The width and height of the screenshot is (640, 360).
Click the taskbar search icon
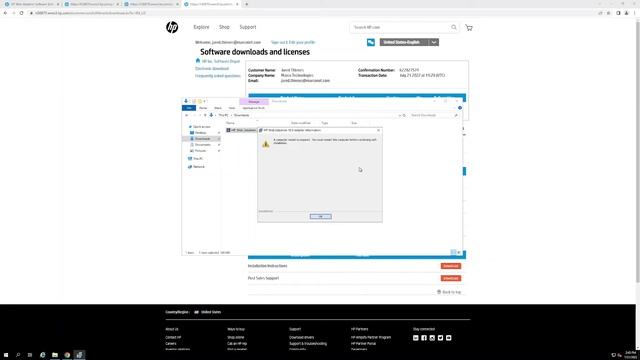18,355
